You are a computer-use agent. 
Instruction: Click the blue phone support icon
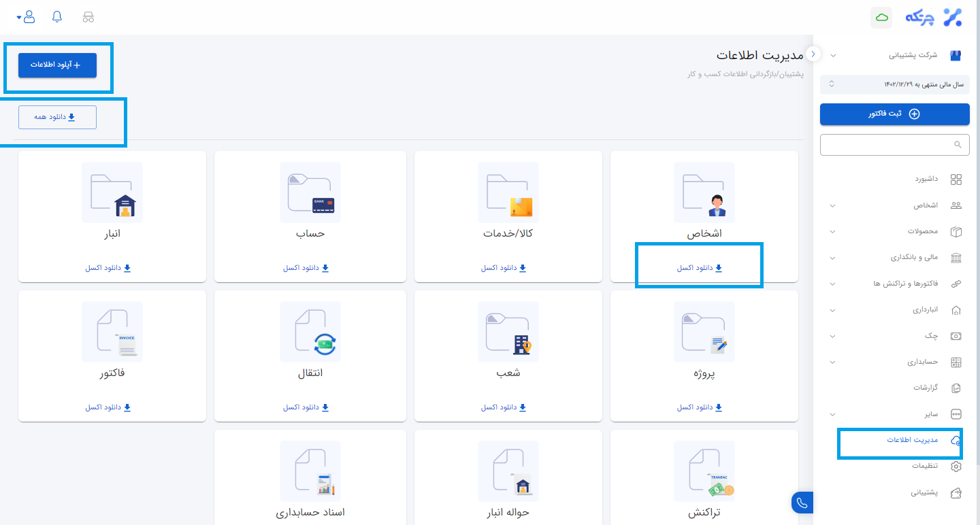pyautogui.click(x=802, y=503)
